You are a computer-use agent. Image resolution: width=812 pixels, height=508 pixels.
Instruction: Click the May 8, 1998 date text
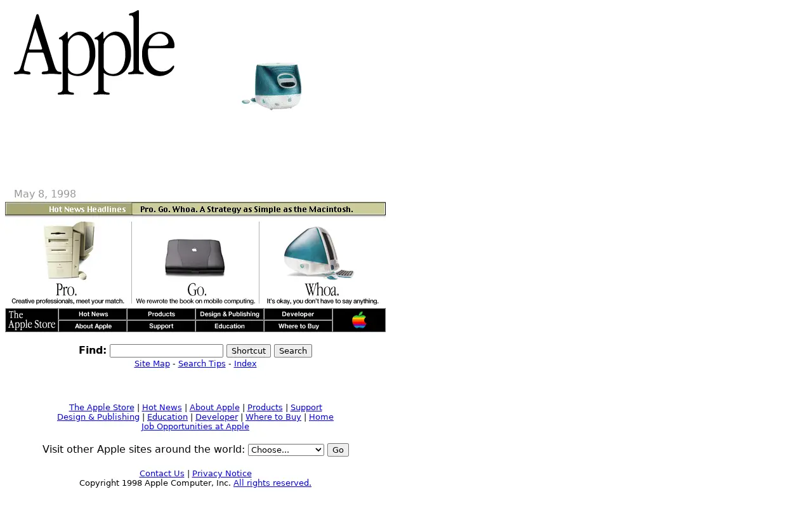click(x=45, y=194)
